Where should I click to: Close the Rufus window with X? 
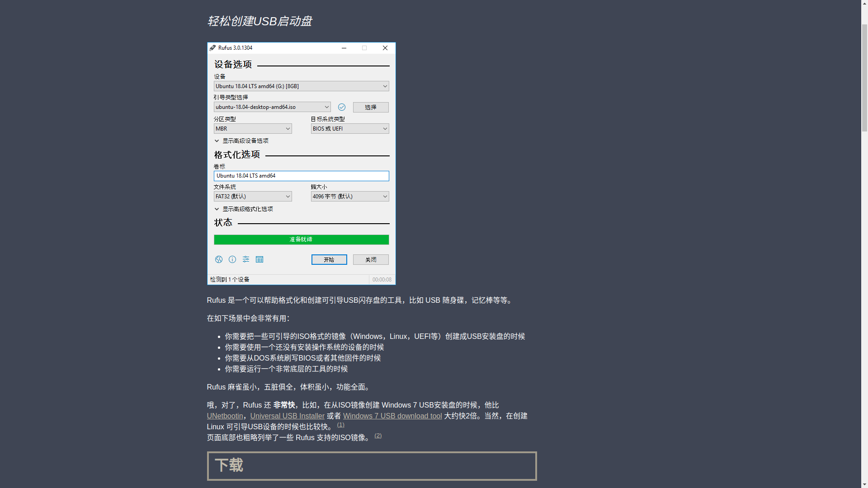(x=385, y=48)
